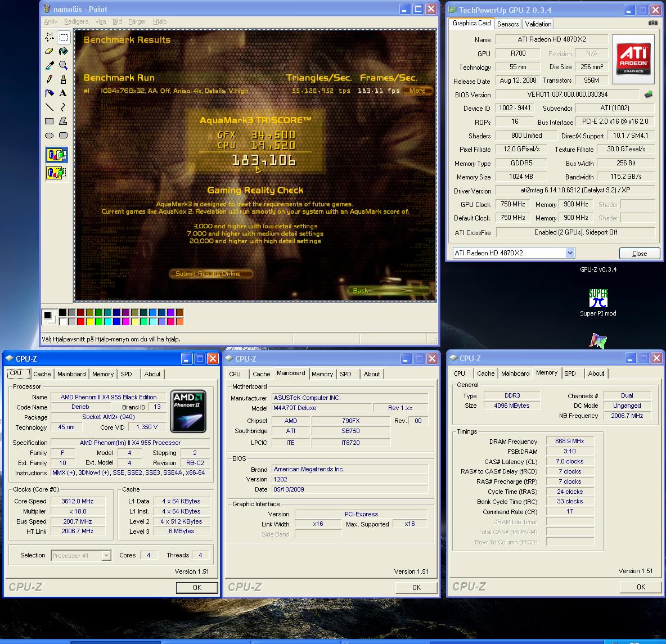
Task: Open the desktop icon below Super PI mod
Action: (x=598, y=341)
